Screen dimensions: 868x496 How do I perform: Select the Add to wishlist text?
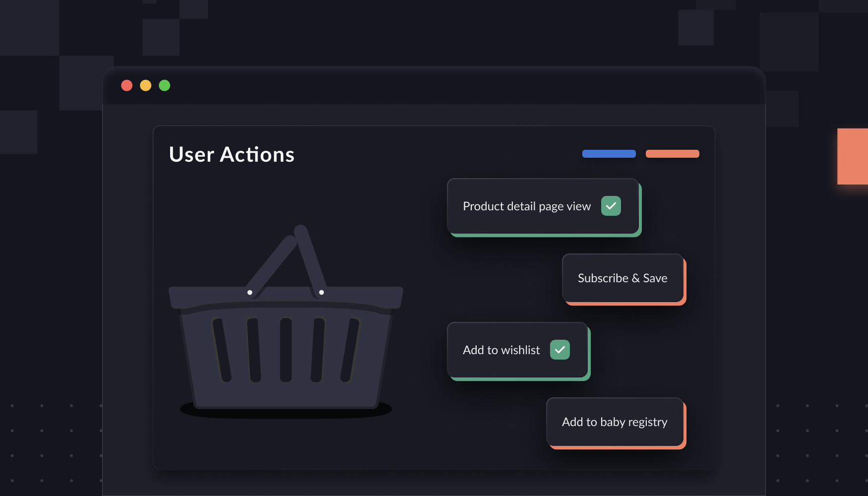pyautogui.click(x=501, y=350)
